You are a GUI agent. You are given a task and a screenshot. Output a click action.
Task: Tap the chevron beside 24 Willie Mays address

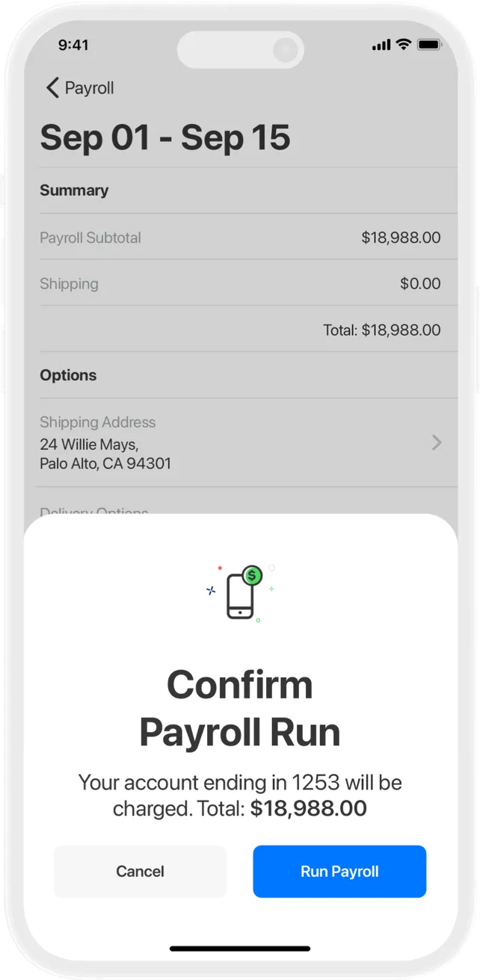click(437, 442)
